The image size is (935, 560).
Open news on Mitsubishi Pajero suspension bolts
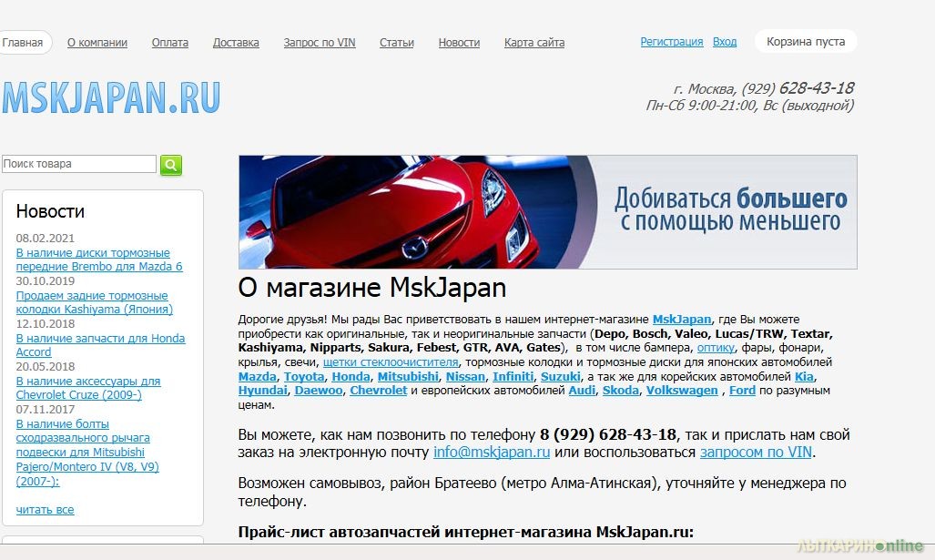pos(87,452)
